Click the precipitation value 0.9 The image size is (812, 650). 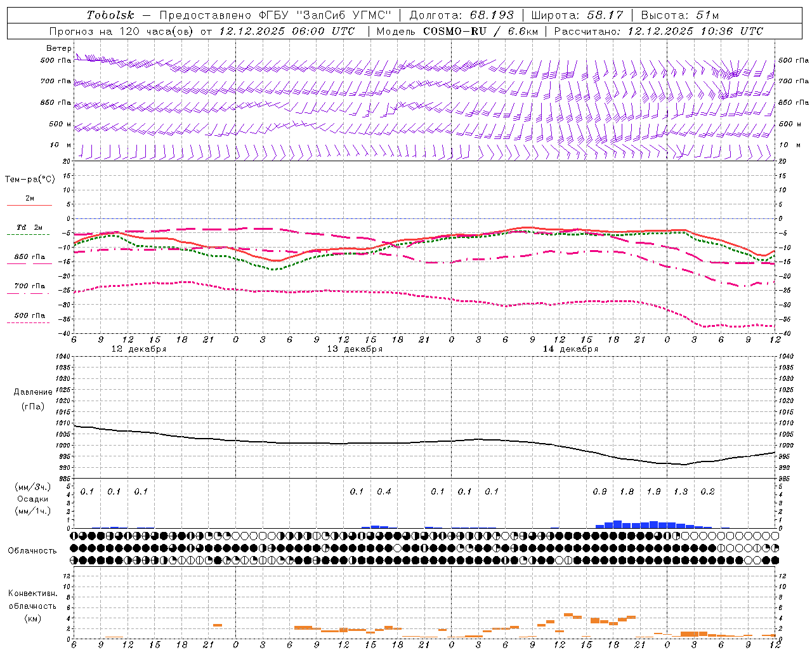(x=599, y=492)
